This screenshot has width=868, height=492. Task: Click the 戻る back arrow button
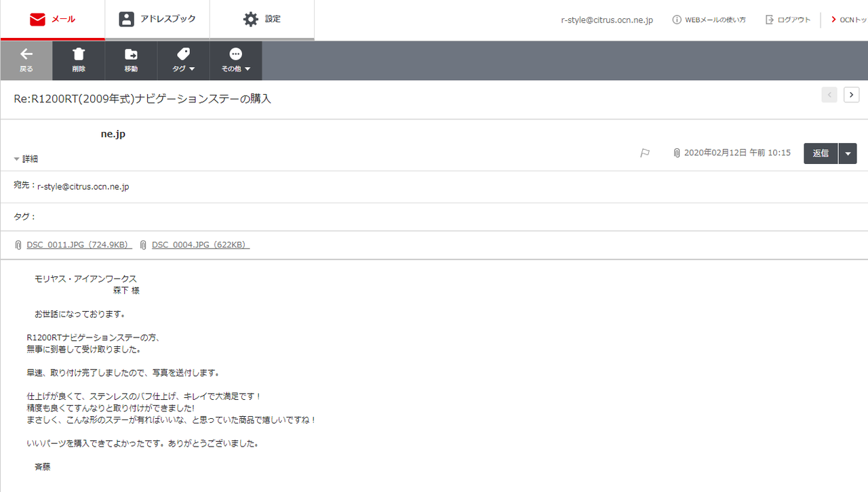pos(26,60)
